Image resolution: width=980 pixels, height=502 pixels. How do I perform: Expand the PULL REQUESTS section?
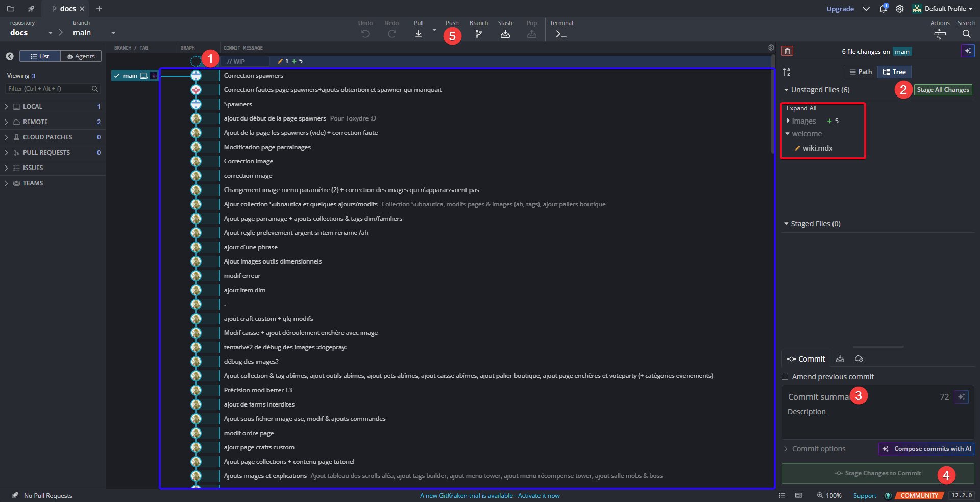coord(53,153)
